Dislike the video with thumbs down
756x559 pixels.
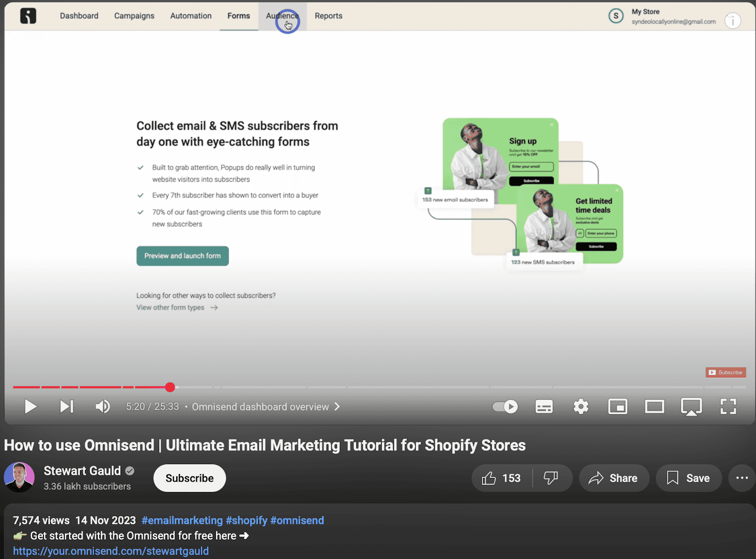(551, 478)
